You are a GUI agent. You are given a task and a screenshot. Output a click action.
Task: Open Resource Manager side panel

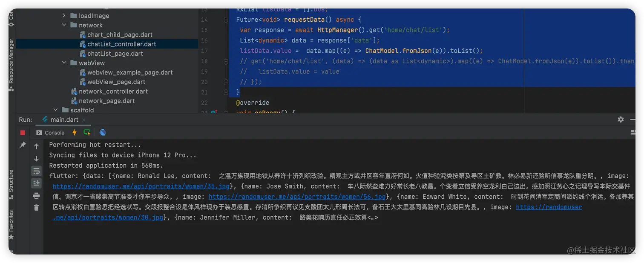pyautogui.click(x=11, y=65)
